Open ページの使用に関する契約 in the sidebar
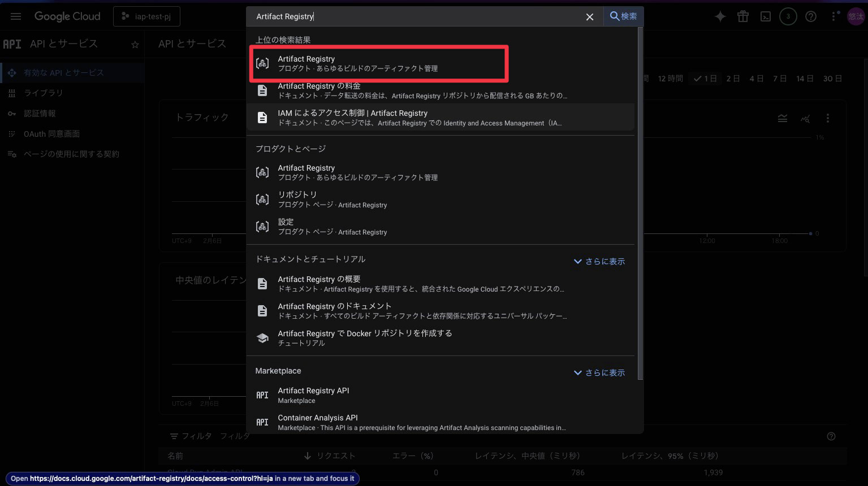The image size is (868, 486). click(x=72, y=154)
